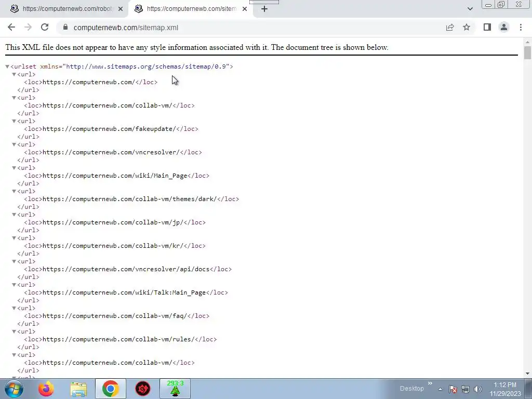Collapse url node above Talk:Main_Page entry

(x=14, y=285)
